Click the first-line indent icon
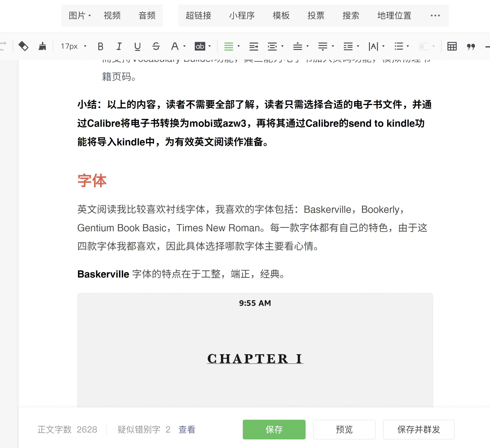 (254, 46)
